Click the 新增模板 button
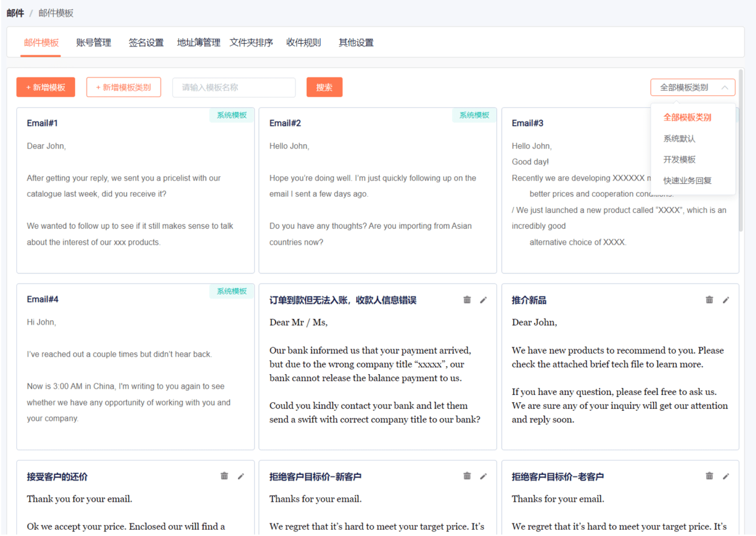This screenshot has height=536, width=756. tap(46, 87)
